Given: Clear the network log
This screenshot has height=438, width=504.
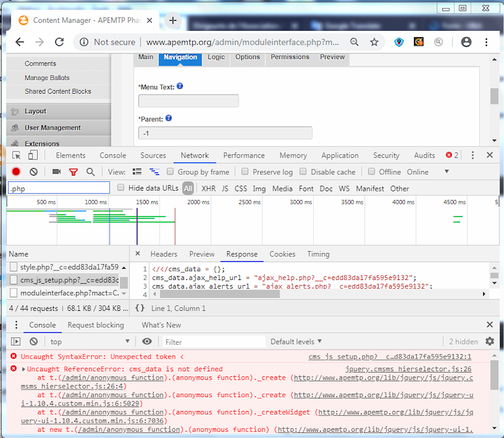Looking at the screenshot, I should pos(33,172).
